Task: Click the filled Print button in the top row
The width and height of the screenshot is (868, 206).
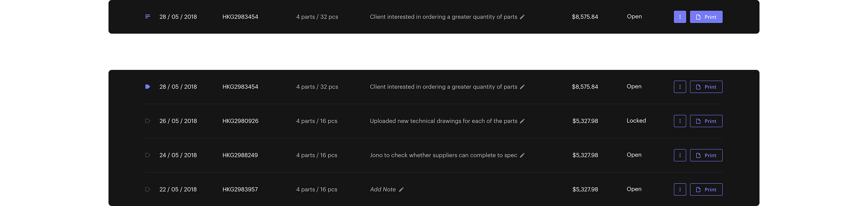Action: point(706,17)
